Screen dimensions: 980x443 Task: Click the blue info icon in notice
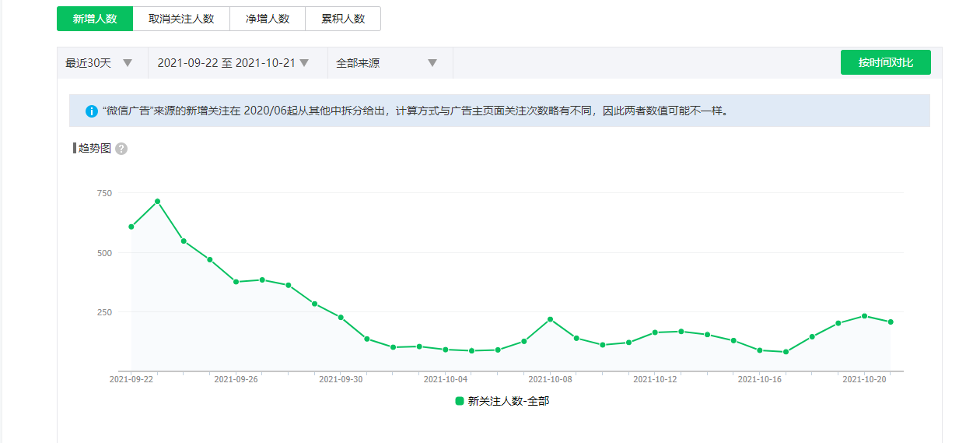(x=92, y=111)
